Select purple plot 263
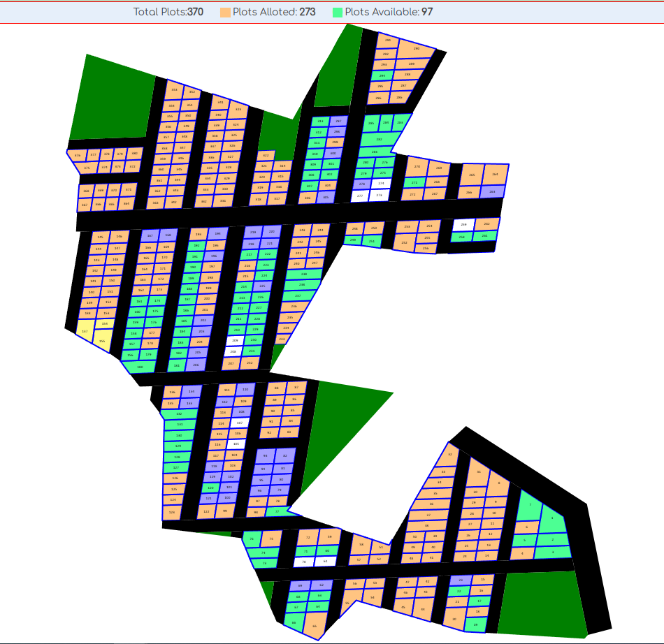664x644 pixels. coord(492,191)
